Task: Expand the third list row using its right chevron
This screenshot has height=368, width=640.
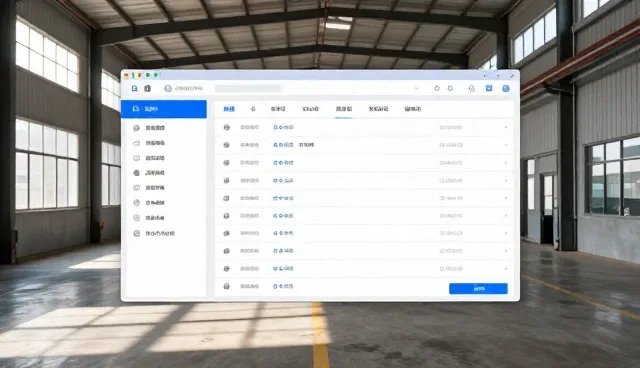Action: (506, 163)
